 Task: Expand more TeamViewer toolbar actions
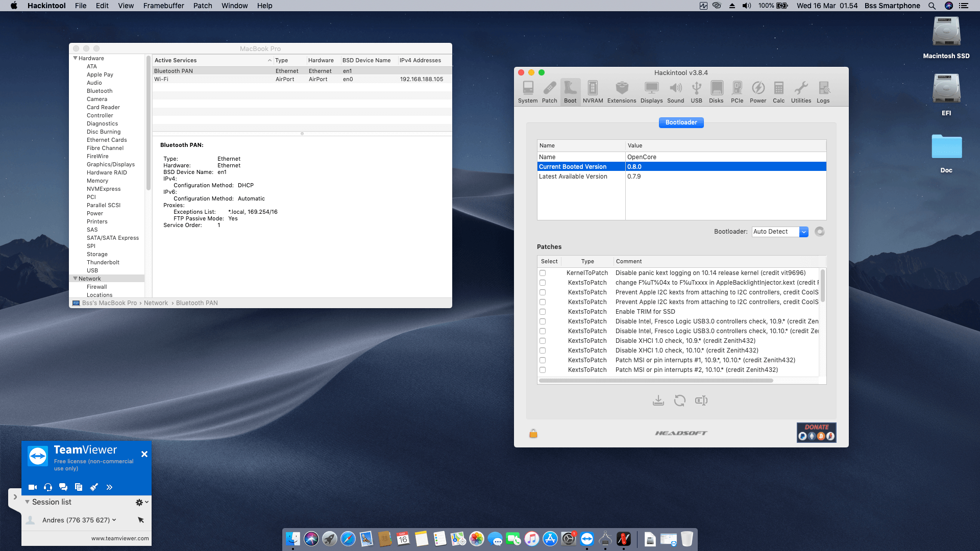point(109,487)
